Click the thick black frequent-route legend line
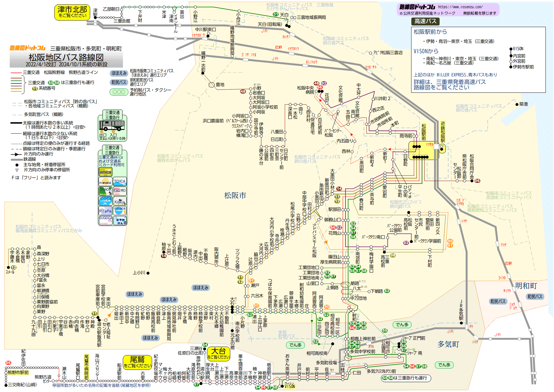 coord(16,123)
